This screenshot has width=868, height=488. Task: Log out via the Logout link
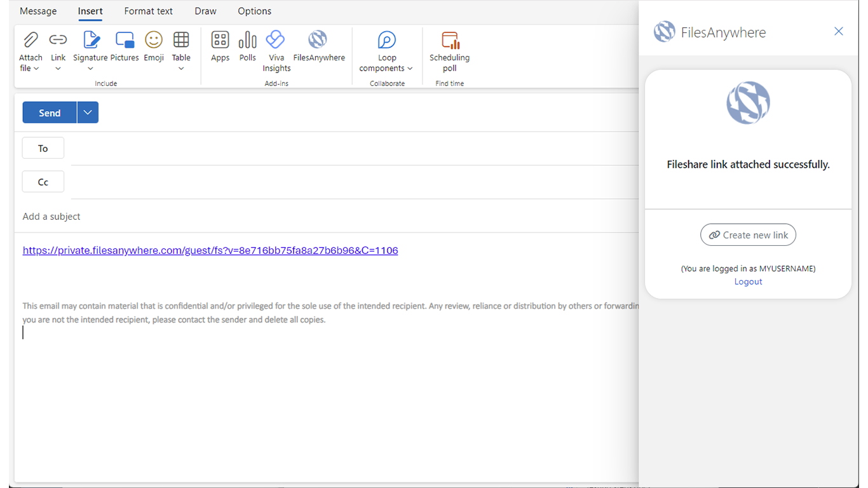point(748,281)
